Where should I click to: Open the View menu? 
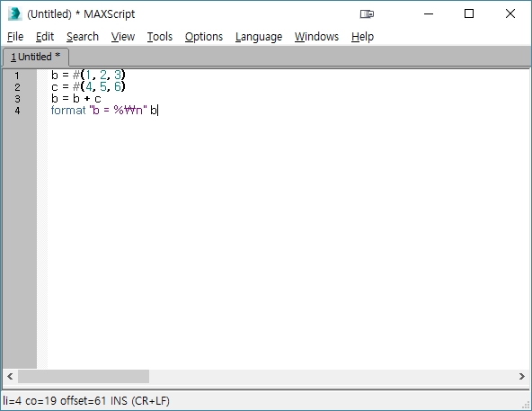pyautogui.click(x=123, y=36)
